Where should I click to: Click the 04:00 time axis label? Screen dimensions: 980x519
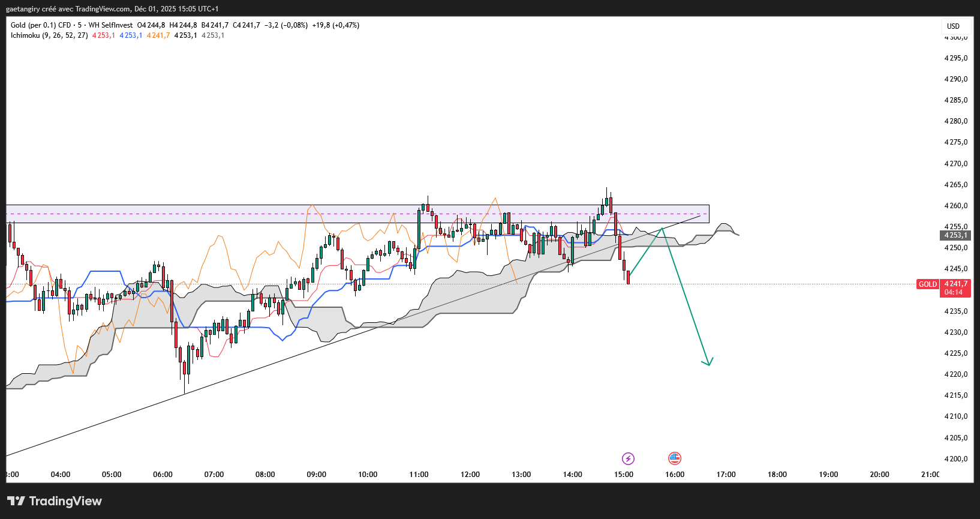(61, 475)
